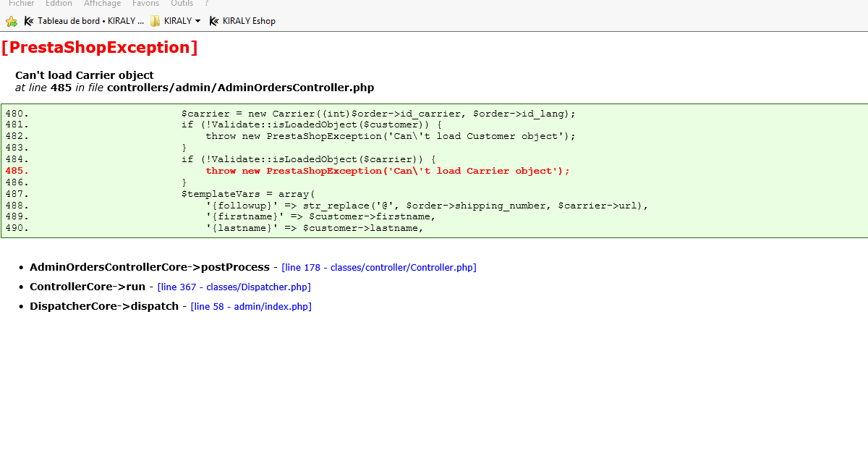Click code line 490 with {lastname}

click(x=314, y=228)
